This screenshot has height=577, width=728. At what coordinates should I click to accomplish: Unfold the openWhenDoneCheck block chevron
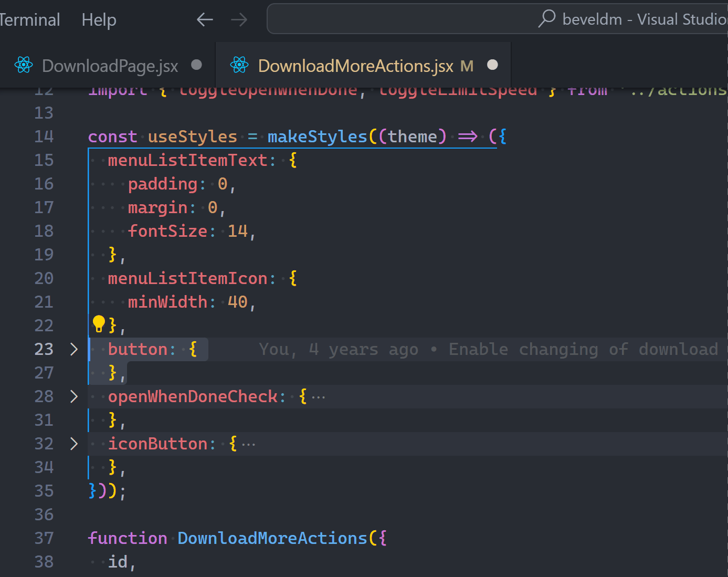tap(74, 397)
